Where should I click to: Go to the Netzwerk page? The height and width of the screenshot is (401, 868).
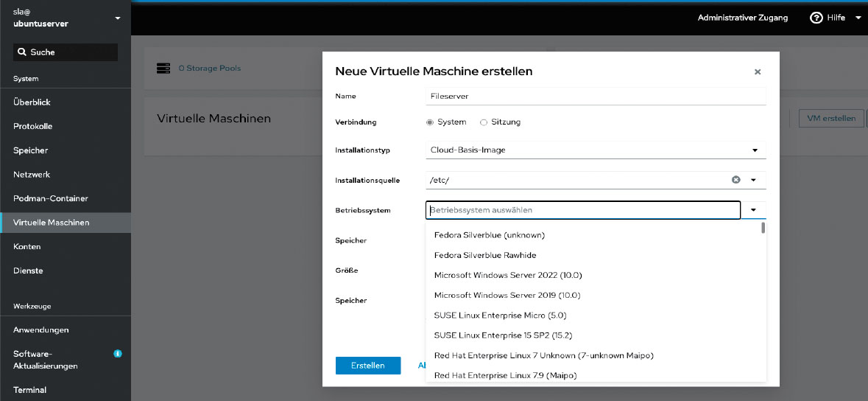tap(31, 175)
